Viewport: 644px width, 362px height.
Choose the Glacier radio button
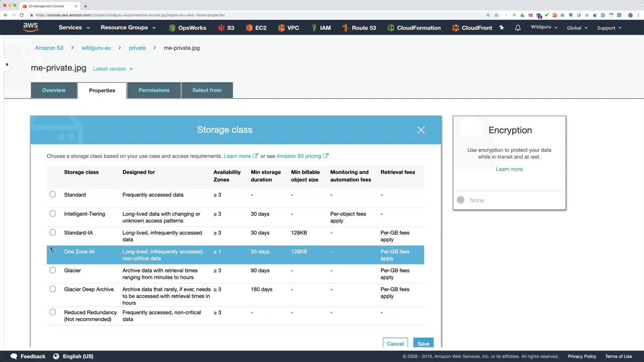[53, 270]
